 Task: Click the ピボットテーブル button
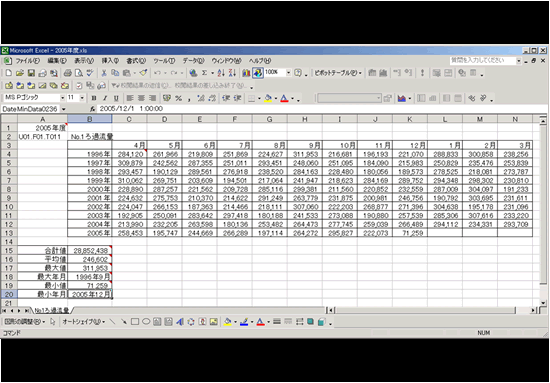tap(337, 73)
